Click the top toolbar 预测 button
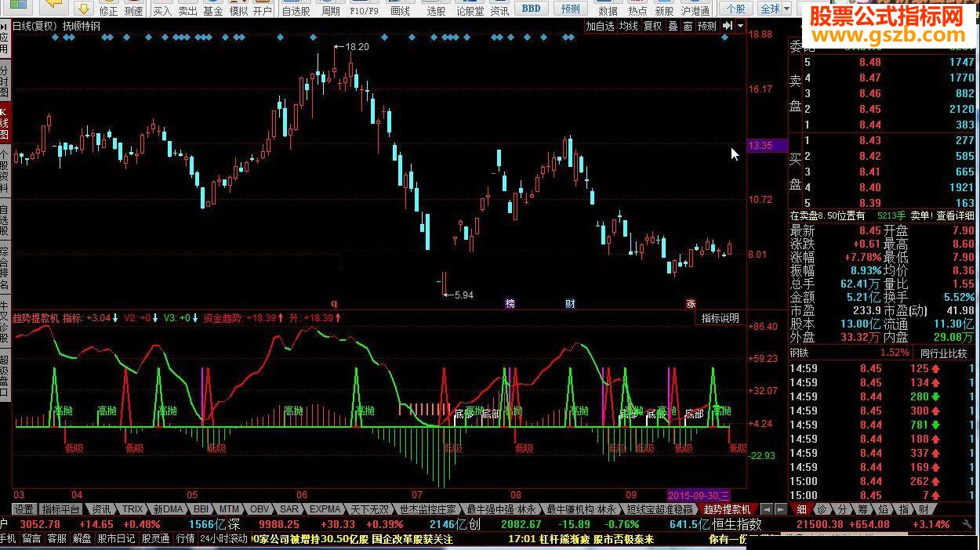The height and width of the screenshot is (550, 980). [570, 9]
